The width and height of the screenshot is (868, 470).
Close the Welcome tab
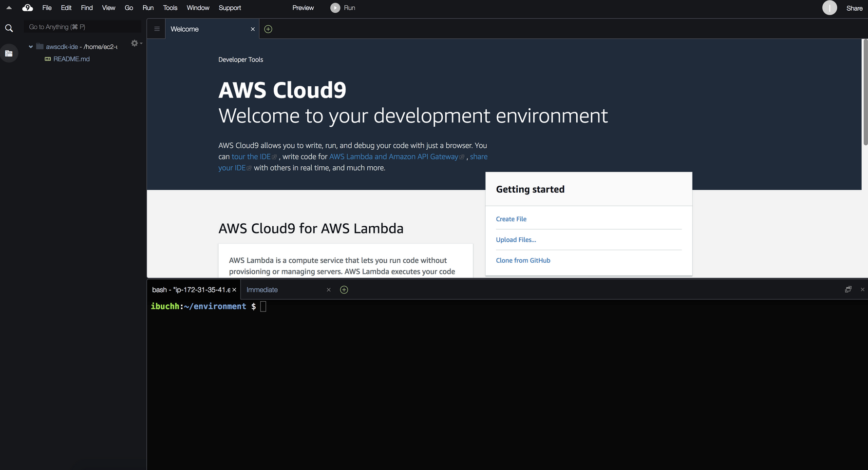point(253,29)
